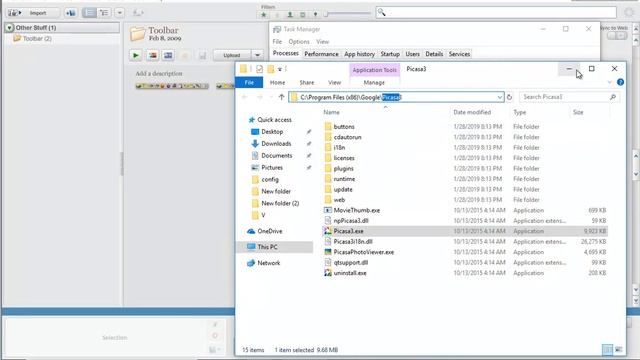Screen dimensions: 640x360
Task: Refresh the Picasa3 folder view
Action: pyautogui.click(x=509, y=97)
